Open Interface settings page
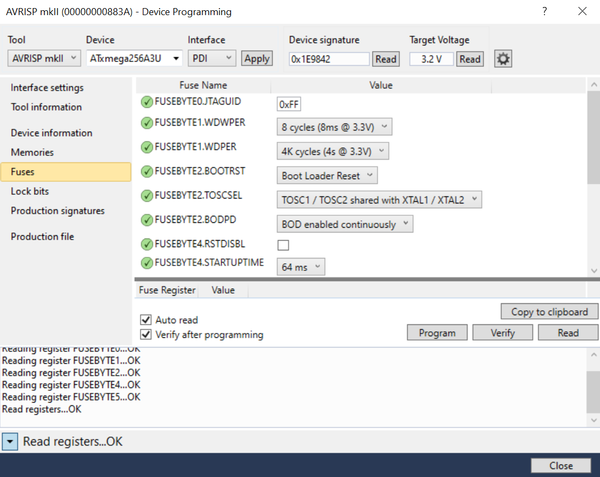The image size is (600, 477). pyautogui.click(x=47, y=88)
